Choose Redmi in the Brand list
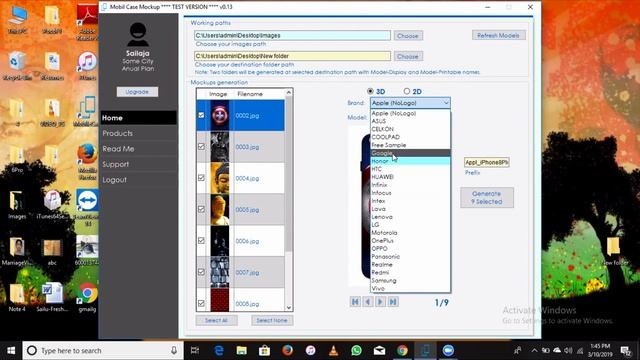 click(410, 272)
